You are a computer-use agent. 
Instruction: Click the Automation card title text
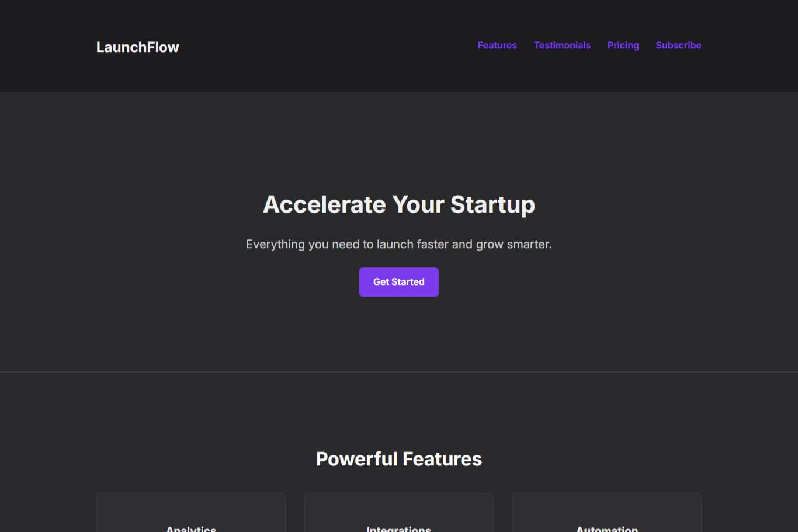click(607, 528)
